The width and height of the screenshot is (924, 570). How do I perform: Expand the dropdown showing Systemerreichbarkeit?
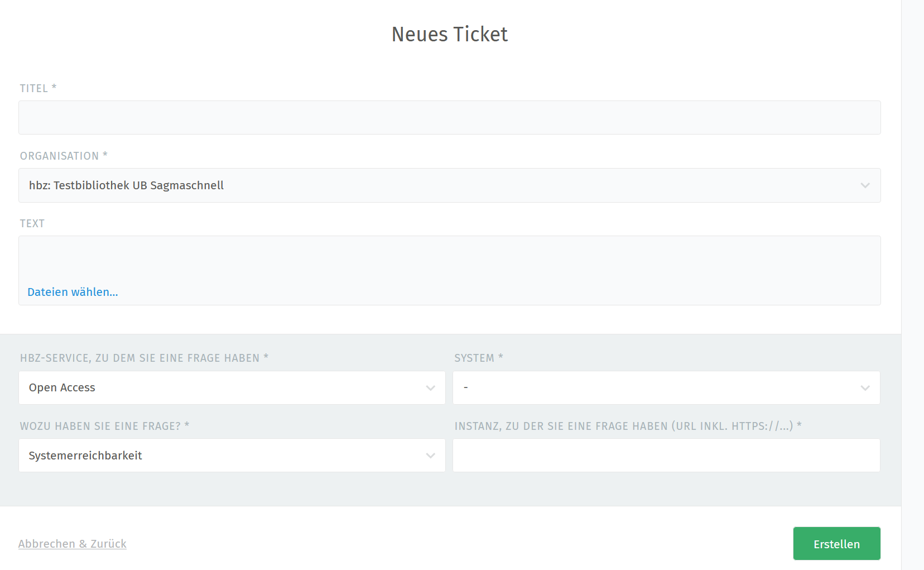click(223, 456)
